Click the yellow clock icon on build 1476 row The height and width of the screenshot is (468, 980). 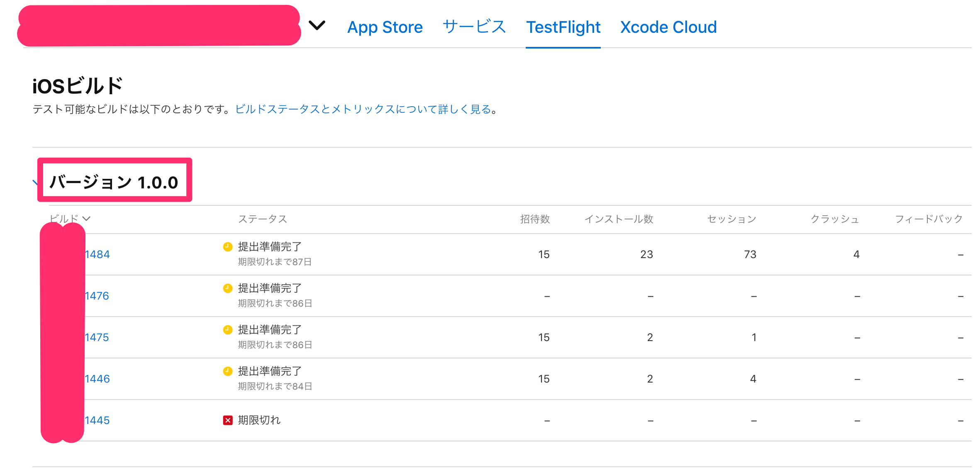(227, 288)
